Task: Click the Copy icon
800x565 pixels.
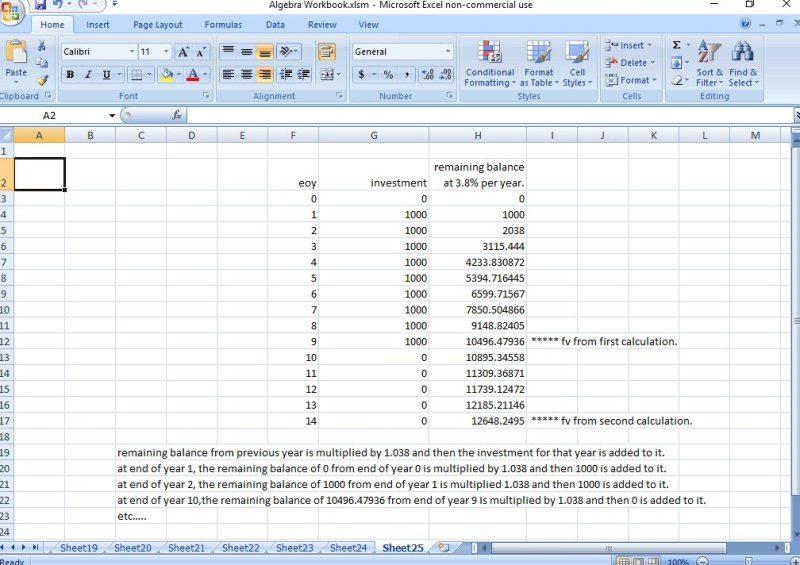Action: click(42, 63)
